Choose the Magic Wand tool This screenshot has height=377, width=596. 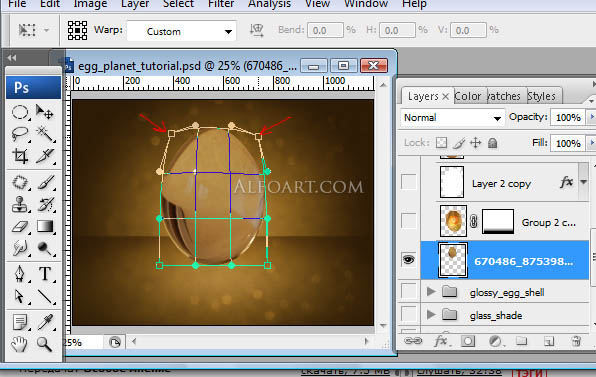pyautogui.click(x=46, y=134)
